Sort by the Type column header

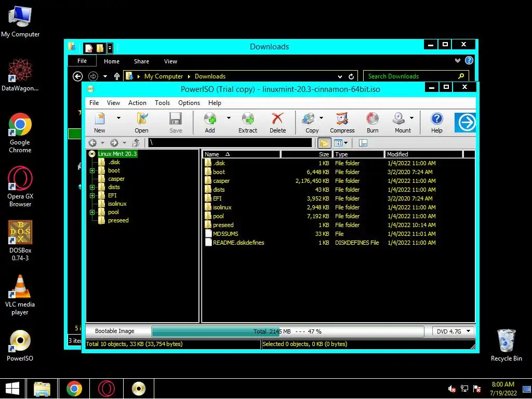(358, 154)
